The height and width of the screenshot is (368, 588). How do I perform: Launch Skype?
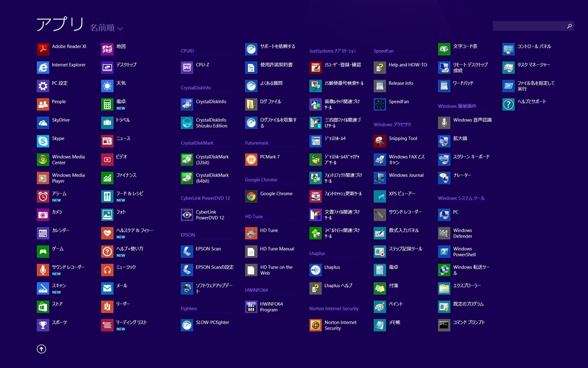[x=51, y=141]
